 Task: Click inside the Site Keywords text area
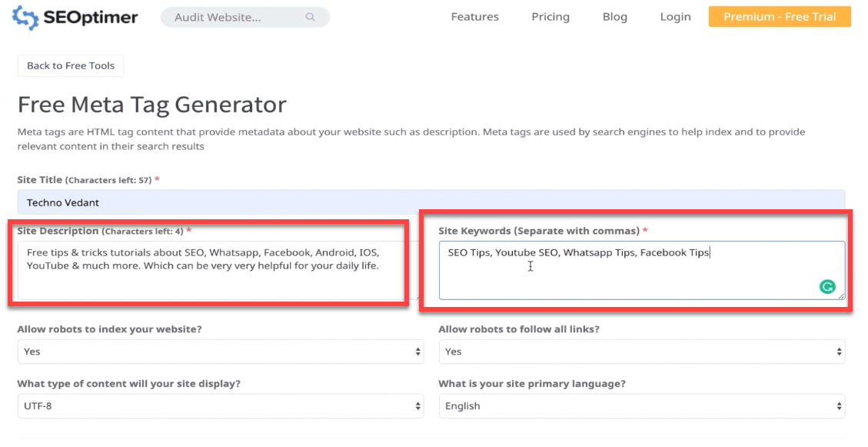coord(642,270)
